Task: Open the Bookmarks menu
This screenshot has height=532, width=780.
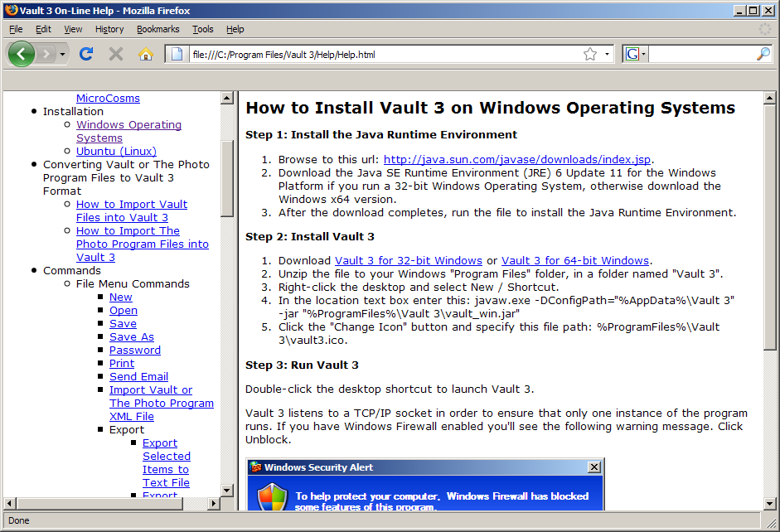Action: coord(158,29)
